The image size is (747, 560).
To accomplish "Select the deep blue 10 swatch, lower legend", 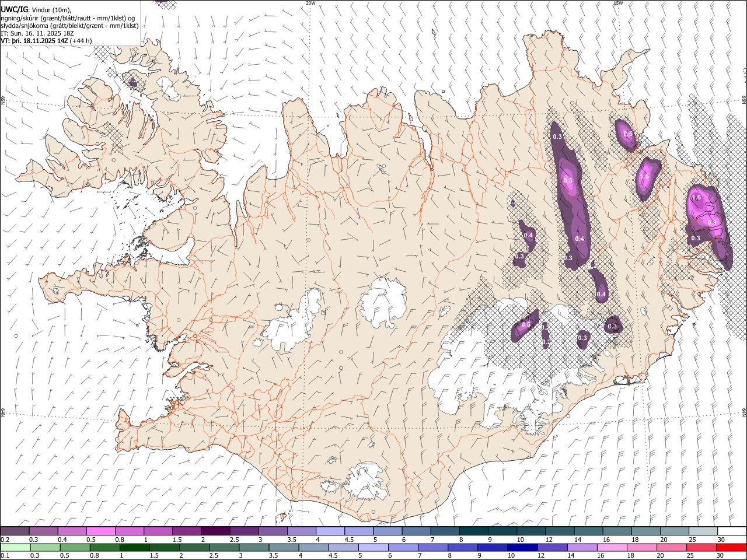I will pos(522,548).
